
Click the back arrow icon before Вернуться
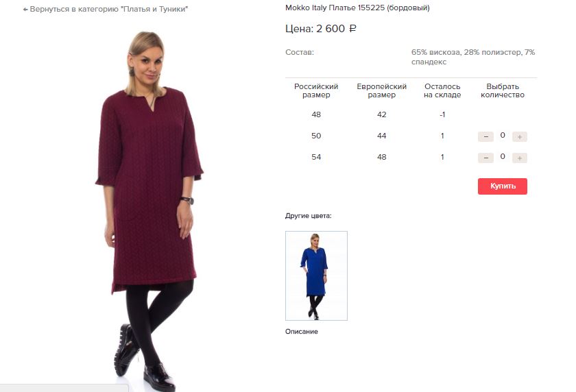(x=25, y=10)
